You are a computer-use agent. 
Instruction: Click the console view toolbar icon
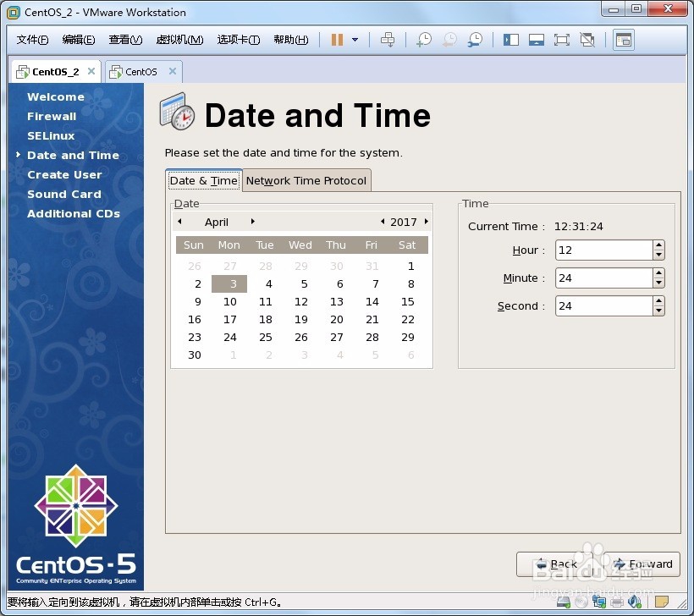[x=624, y=40]
